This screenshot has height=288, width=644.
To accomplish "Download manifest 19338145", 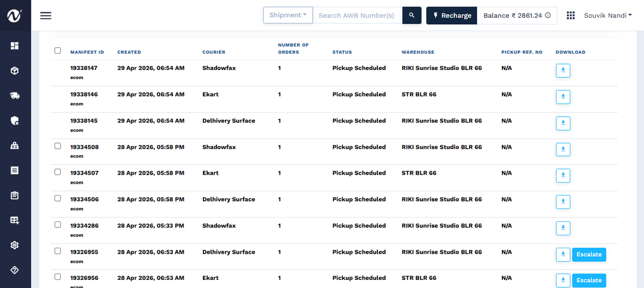I will click(x=563, y=124).
